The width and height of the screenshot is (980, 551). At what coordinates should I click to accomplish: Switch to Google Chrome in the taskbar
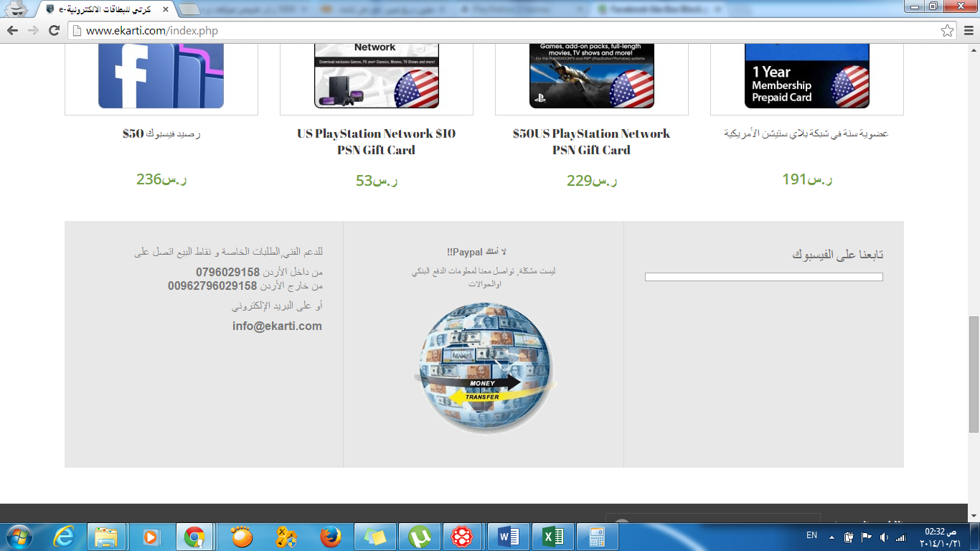point(195,537)
